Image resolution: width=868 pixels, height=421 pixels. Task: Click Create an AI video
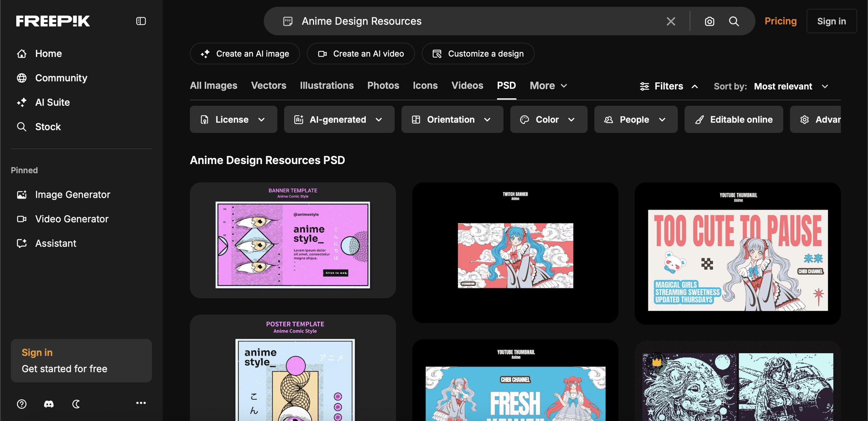pyautogui.click(x=361, y=54)
